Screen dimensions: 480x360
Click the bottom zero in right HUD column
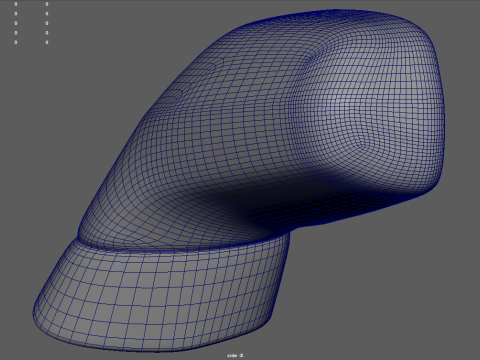(x=47, y=42)
